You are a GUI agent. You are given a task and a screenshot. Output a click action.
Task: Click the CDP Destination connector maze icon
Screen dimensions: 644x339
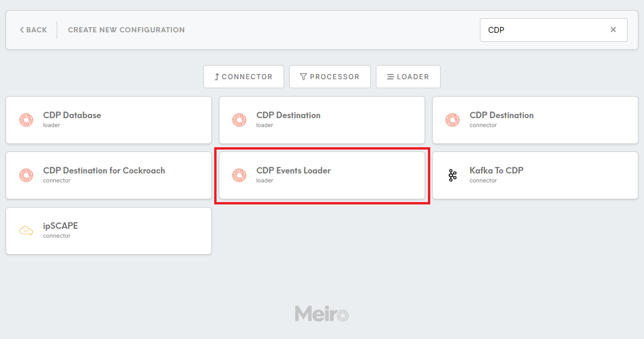coord(453,120)
